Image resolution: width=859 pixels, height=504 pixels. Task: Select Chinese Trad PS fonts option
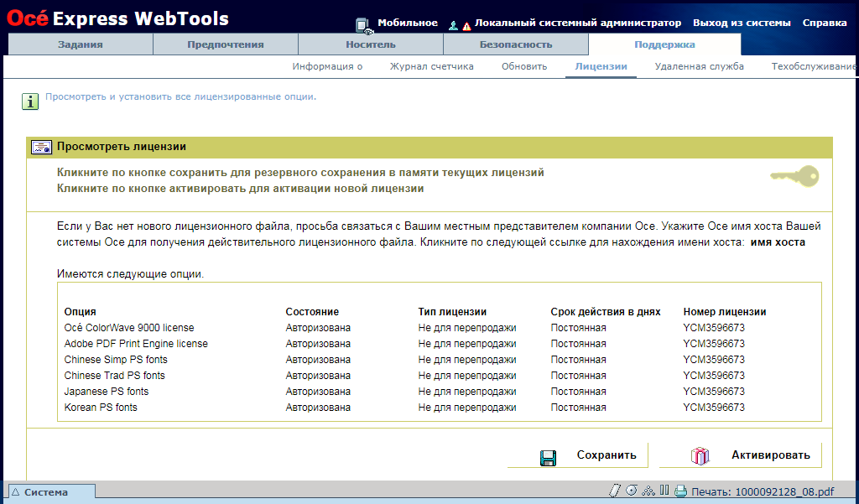point(114,375)
